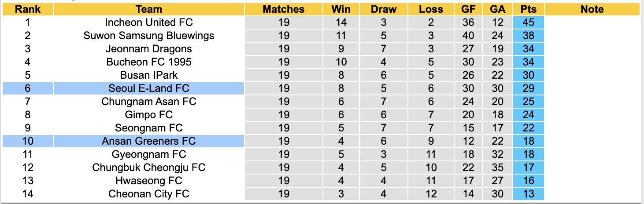Select Suwon Samsung Bluewings' 40 goals-for cell

click(x=468, y=36)
